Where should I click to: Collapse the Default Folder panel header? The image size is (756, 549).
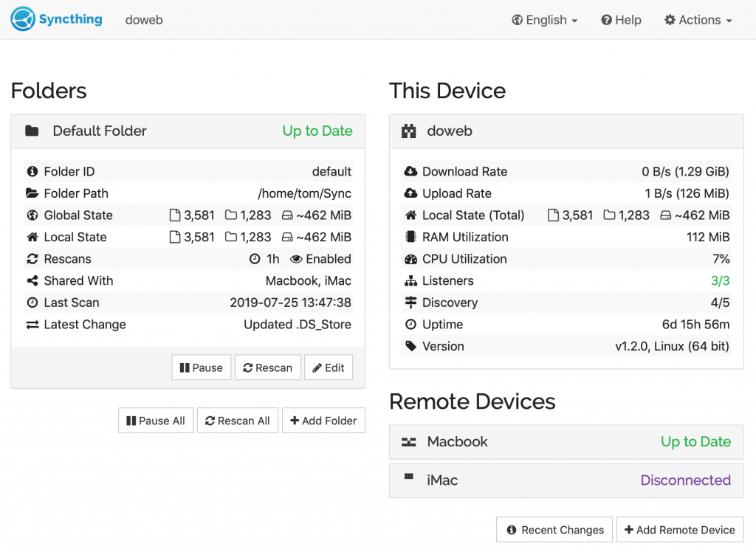click(x=188, y=131)
